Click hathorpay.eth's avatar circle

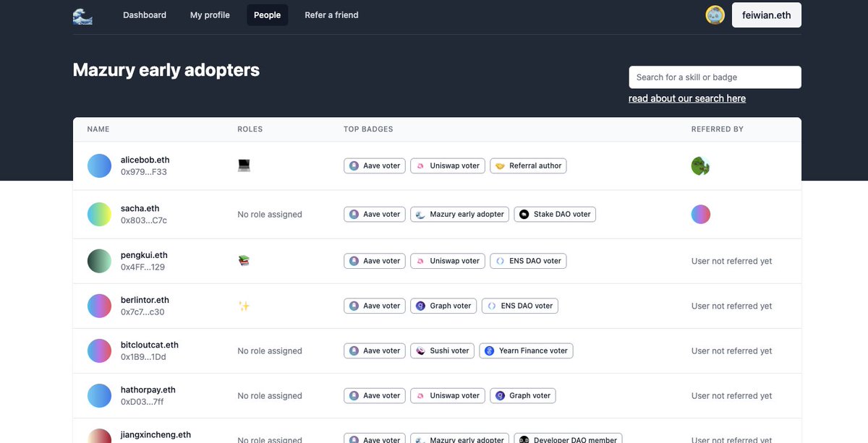[99, 395]
